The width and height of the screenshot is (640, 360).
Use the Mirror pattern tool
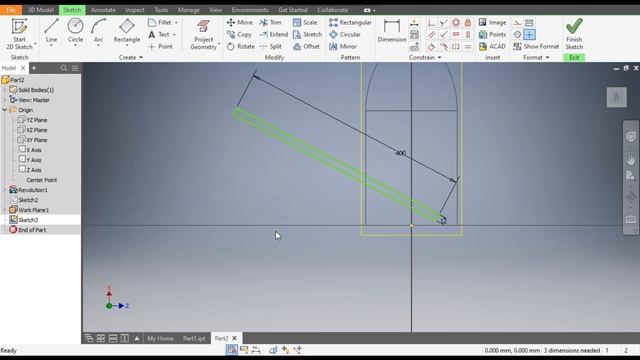tap(343, 47)
